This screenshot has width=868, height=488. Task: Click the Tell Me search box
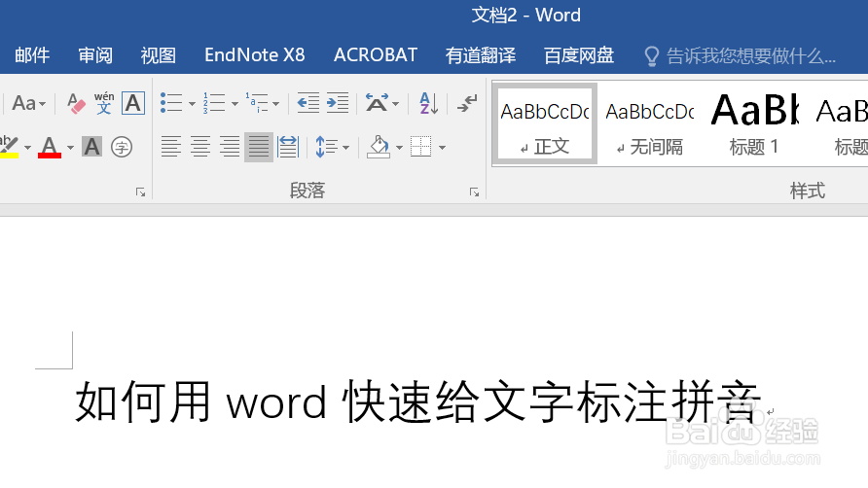751,55
